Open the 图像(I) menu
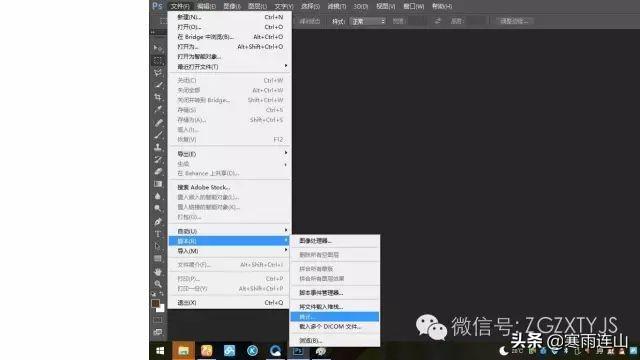Screen dimensions: 640x360 pos(232,6)
